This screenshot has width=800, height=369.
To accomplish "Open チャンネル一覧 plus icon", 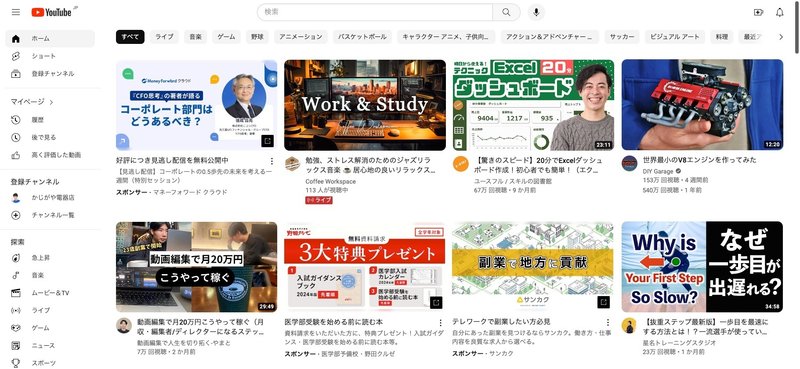I will (x=16, y=215).
